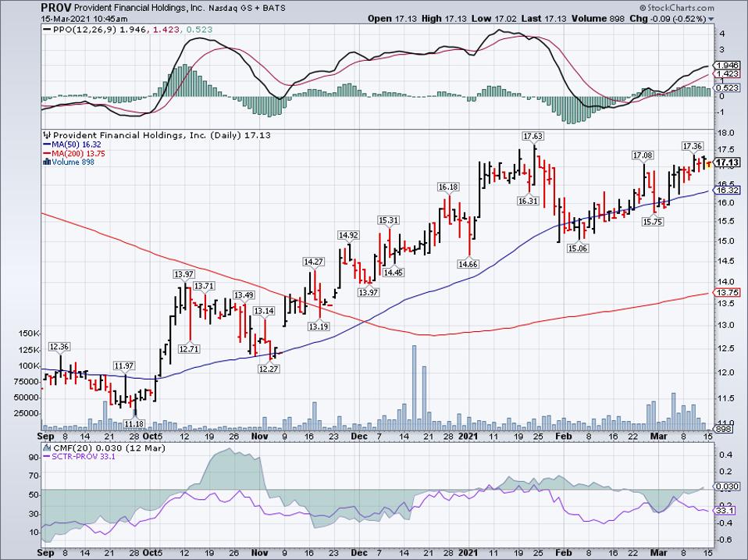Click the 14.45 low price label

click(394, 273)
